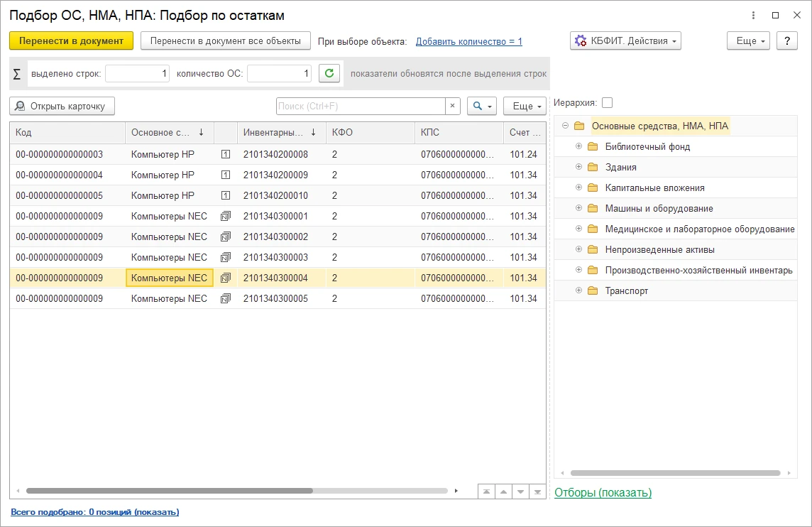Click the single-object icon in row 2101340200009
812x527 pixels.
pyautogui.click(x=226, y=175)
